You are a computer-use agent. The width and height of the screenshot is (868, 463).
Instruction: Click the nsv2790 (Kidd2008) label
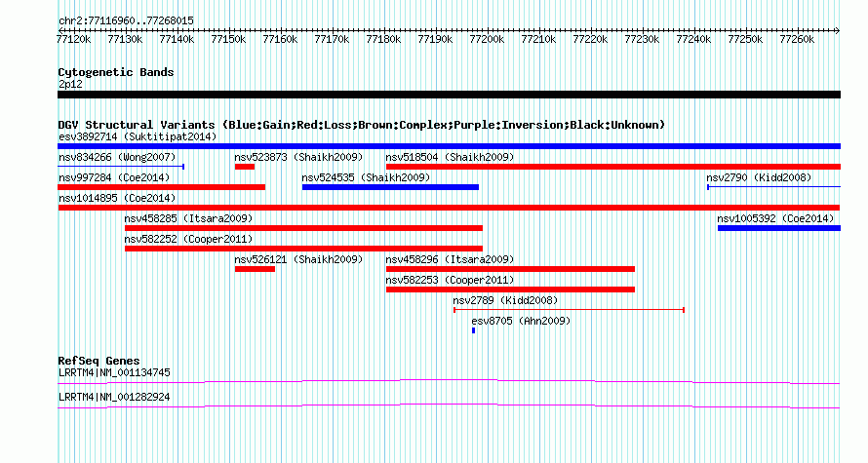coord(759,177)
